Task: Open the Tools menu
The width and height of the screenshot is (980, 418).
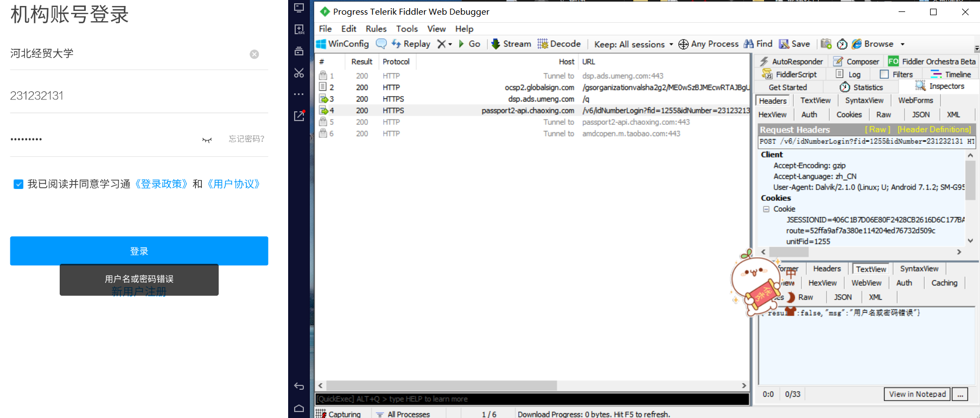Action: coord(407,29)
